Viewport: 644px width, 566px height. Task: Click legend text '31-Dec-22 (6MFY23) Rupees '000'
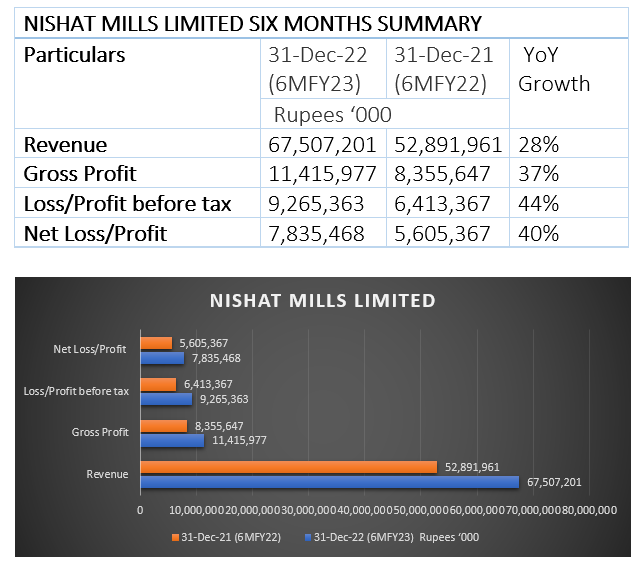(x=396, y=537)
